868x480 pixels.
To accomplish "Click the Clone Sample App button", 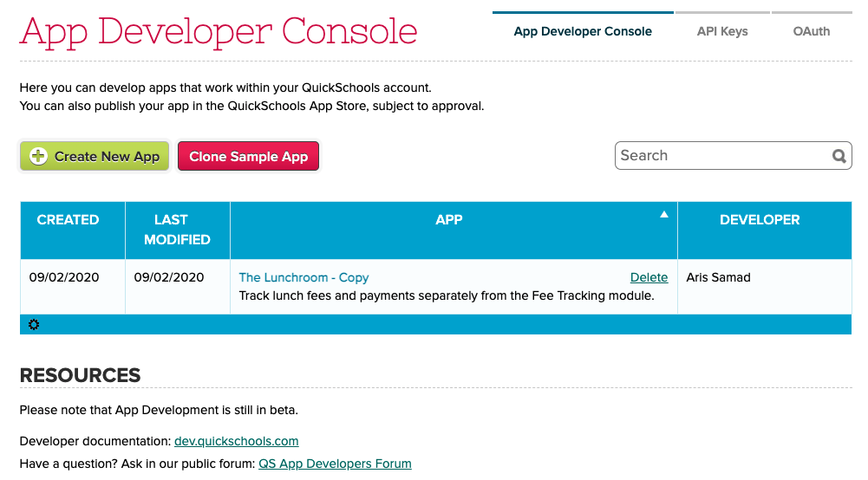I will click(248, 156).
